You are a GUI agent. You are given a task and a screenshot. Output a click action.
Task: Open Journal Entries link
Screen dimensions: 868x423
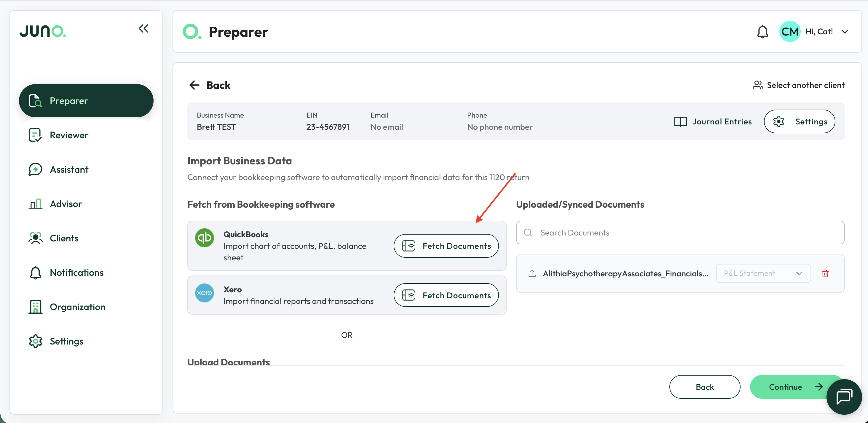(713, 121)
